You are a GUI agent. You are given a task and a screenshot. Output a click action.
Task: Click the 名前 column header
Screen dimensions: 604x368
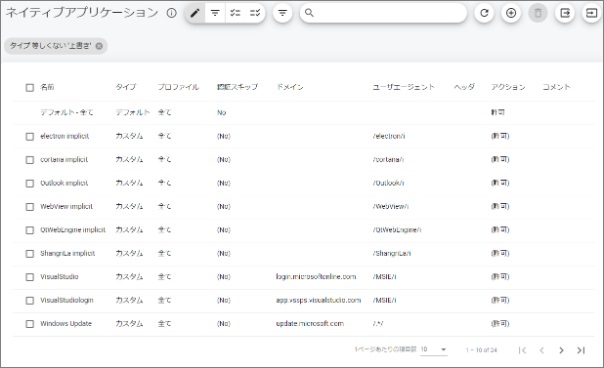click(x=47, y=87)
